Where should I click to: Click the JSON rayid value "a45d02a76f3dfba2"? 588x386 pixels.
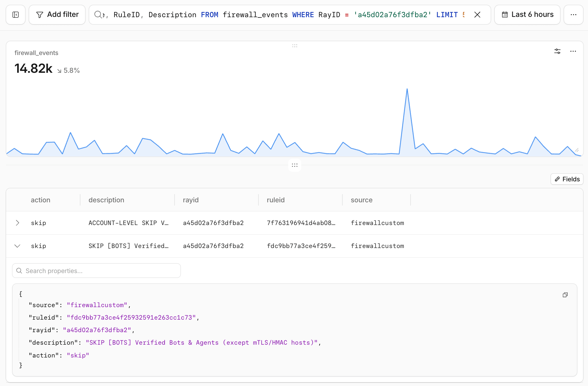pos(97,330)
